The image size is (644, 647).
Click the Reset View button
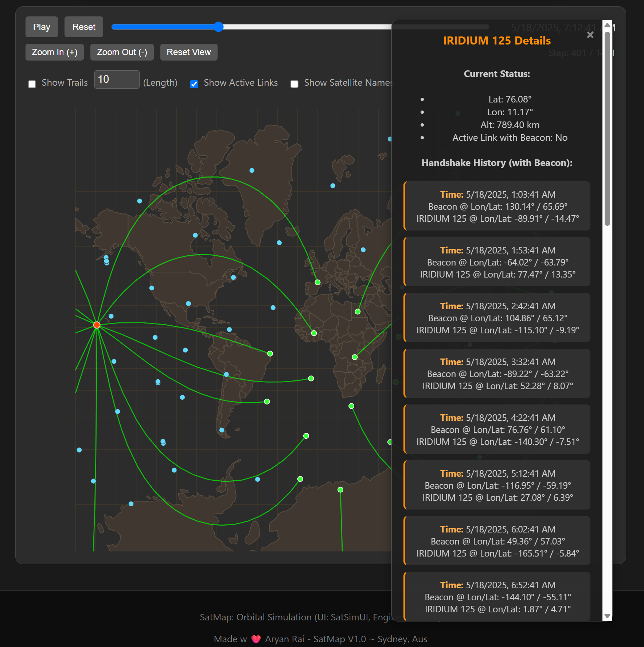(189, 52)
